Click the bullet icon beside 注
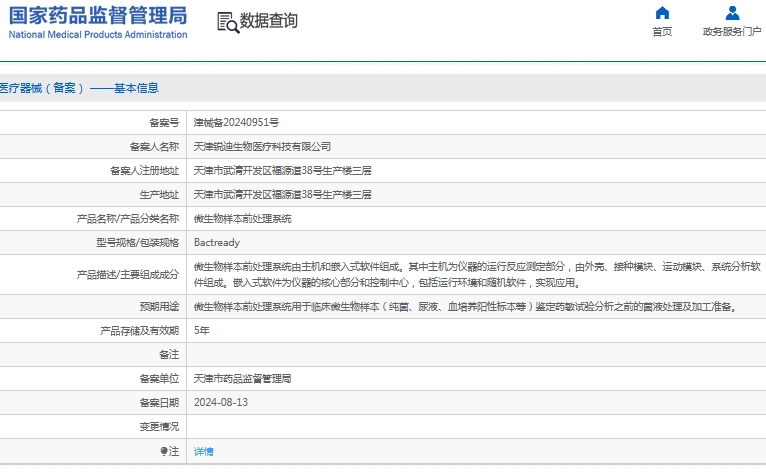766x473 pixels. click(164, 451)
